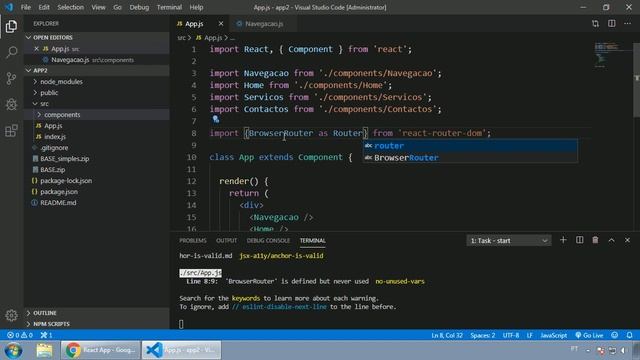Open the Manage gear at activity bar bottom

coord(11,315)
